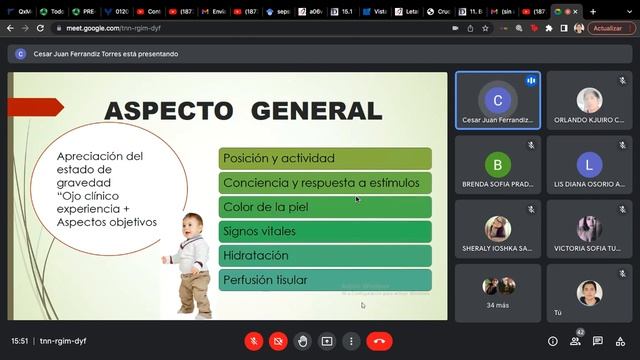Show the participants people panel
The width and height of the screenshot is (640, 360).
pyautogui.click(x=576, y=341)
